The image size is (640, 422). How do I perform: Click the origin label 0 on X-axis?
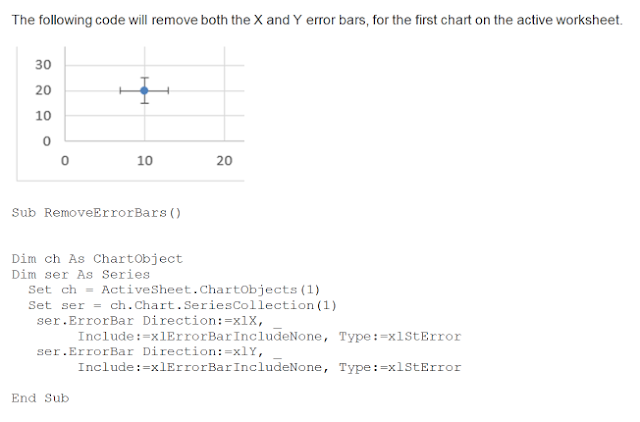click(x=65, y=160)
